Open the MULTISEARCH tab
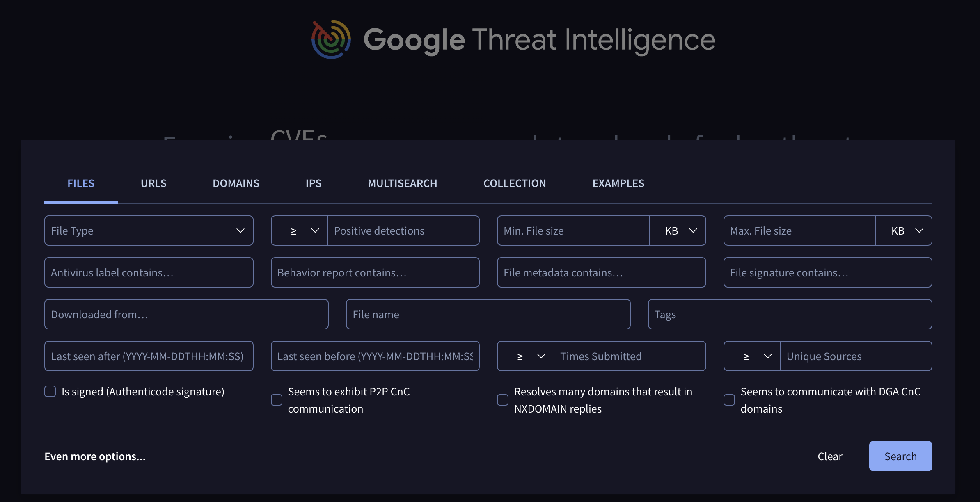 pyautogui.click(x=402, y=183)
